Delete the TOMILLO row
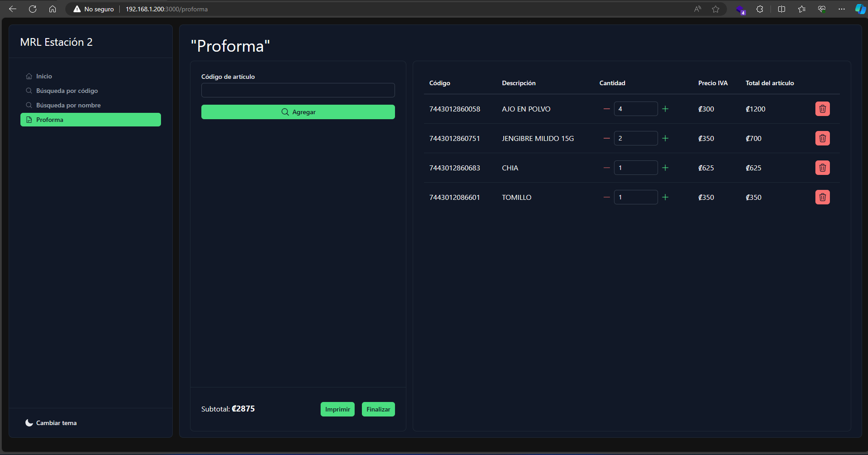The height and width of the screenshot is (455, 868). [x=822, y=197]
